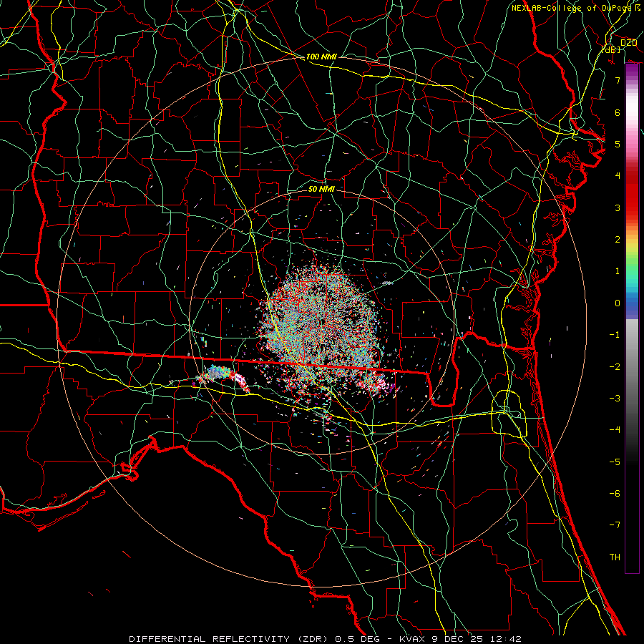
Task: Click the "TH" threshold label on the scale
Action: click(615, 557)
